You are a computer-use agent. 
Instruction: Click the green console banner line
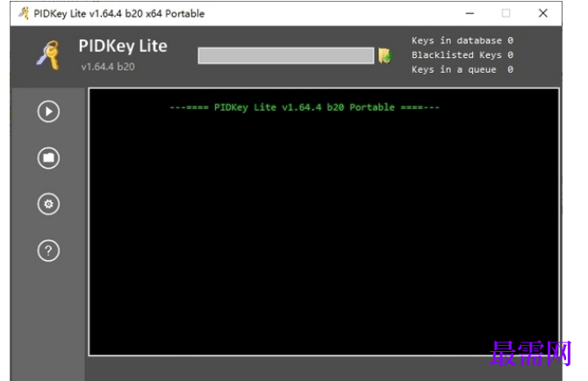point(305,107)
